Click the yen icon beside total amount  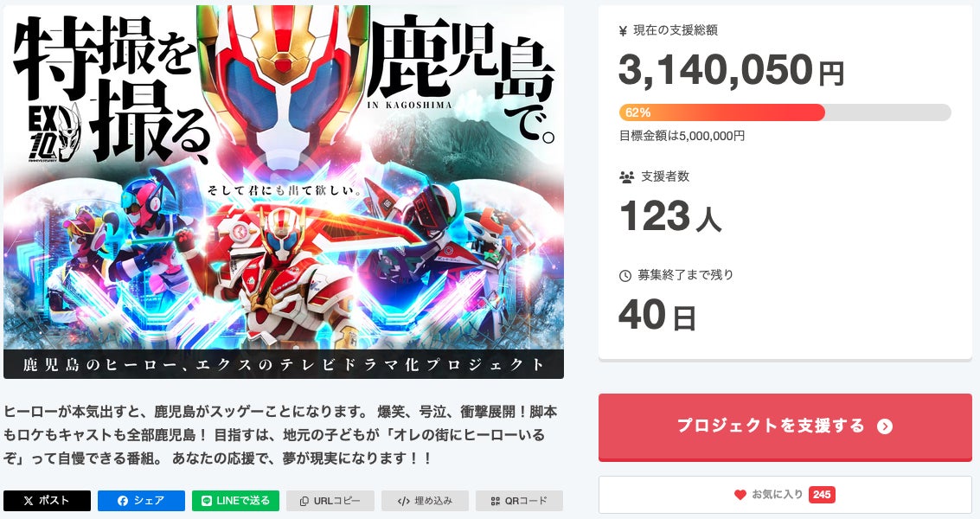point(623,30)
